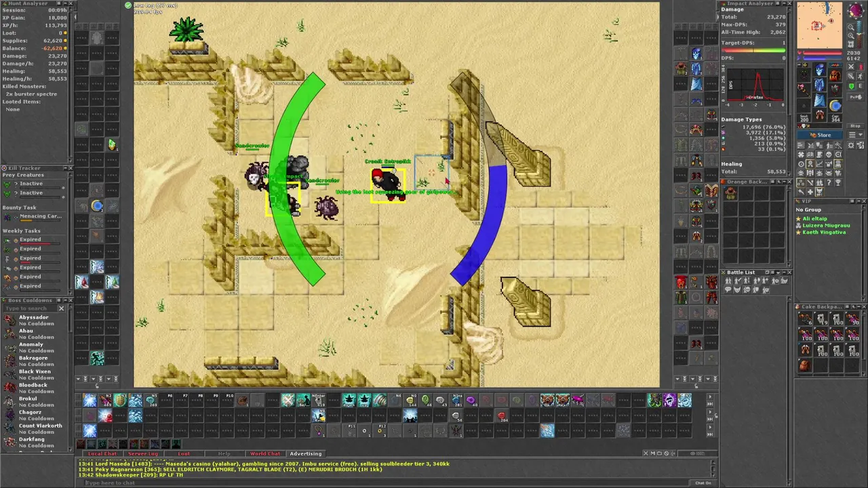Select Bloodback boss entry

point(34,388)
